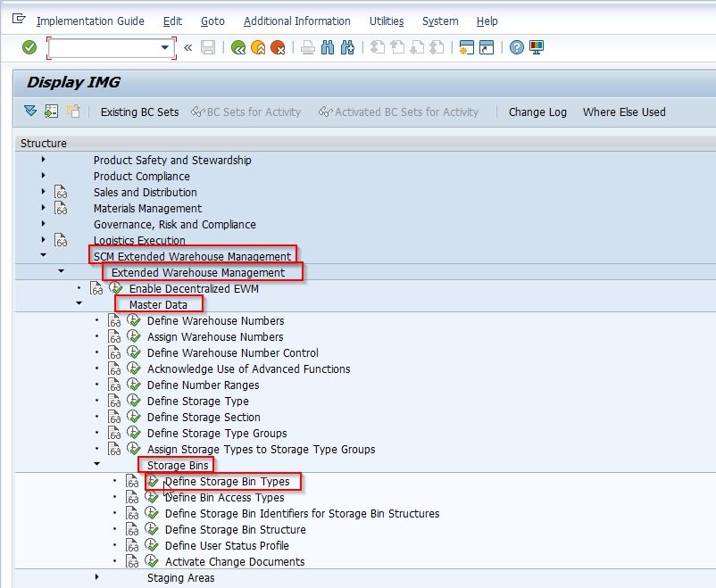Click the position-on-node icon beside Expand All
Viewport: 716px width, 588px height.
(51, 111)
